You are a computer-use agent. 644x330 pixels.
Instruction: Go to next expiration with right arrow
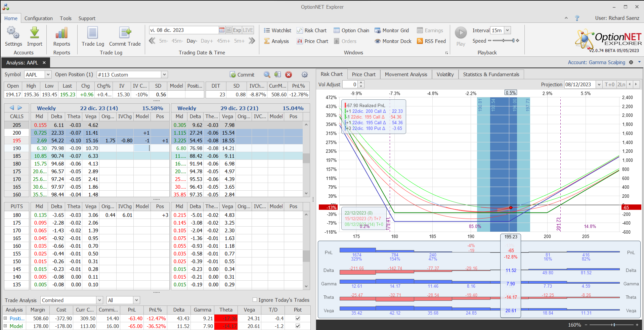coord(20,108)
